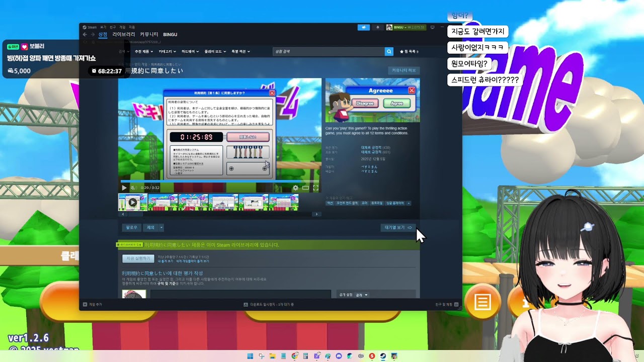Open the 커뮤니티 허브 button
This screenshot has height=362, width=644.
[404, 70]
